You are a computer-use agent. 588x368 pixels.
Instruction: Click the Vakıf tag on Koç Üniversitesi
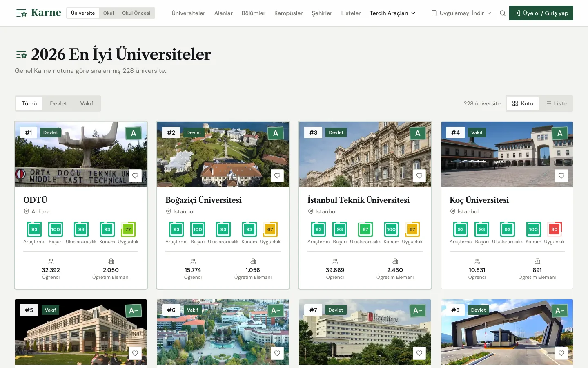477,132
